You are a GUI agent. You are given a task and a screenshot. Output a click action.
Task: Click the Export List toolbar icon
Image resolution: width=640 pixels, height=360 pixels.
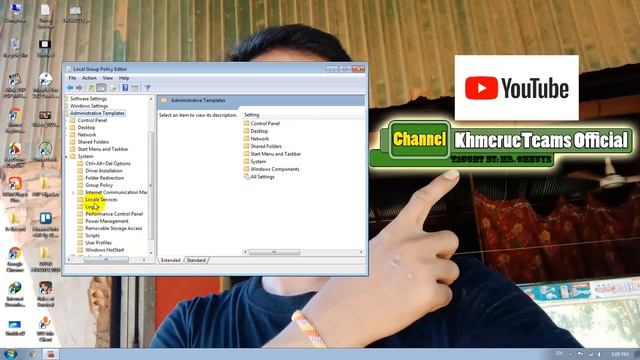pyautogui.click(x=113, y=88)
